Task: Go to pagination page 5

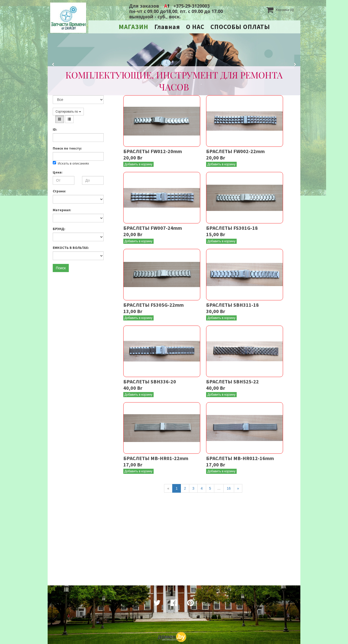Action: click(x=210, y=488)
